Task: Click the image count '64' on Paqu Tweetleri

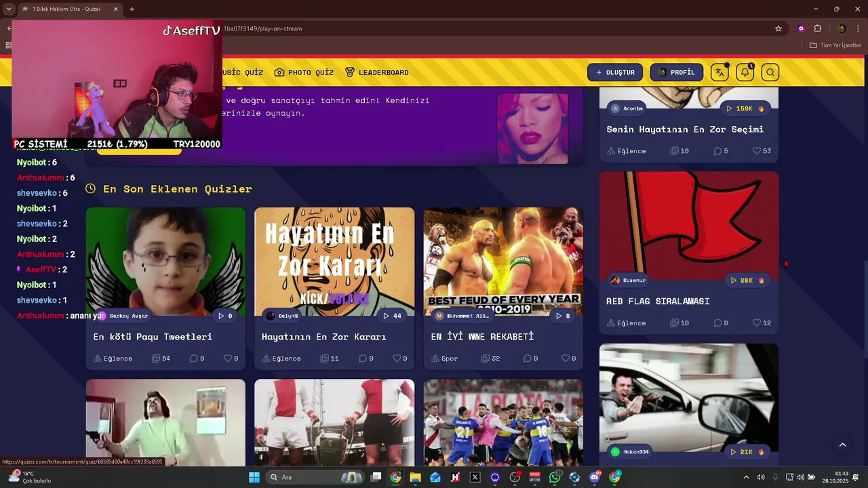Action: [161, 359]
